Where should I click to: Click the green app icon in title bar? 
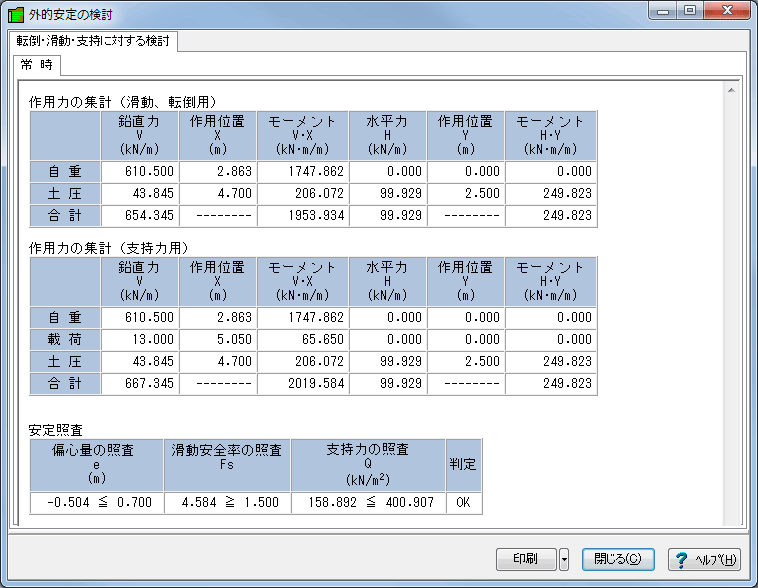tap(15, 15)
